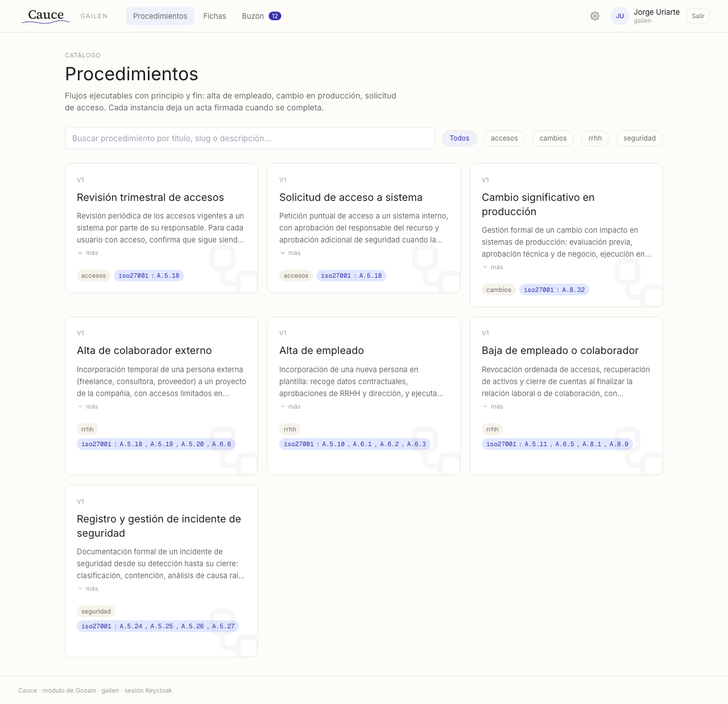Select the Todos filter chip
Image resolution: width=728 pixels, height=704 pixels.
(459, 138)
